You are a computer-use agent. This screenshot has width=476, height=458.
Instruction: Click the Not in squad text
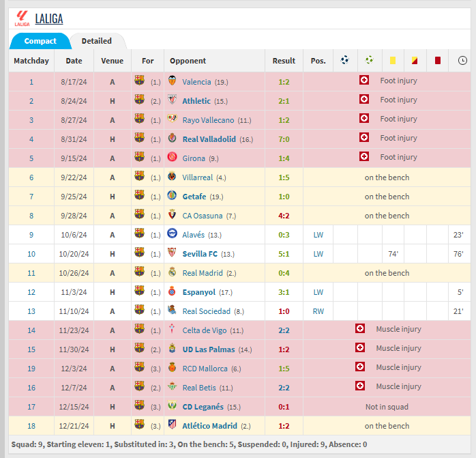pos(387,407)
